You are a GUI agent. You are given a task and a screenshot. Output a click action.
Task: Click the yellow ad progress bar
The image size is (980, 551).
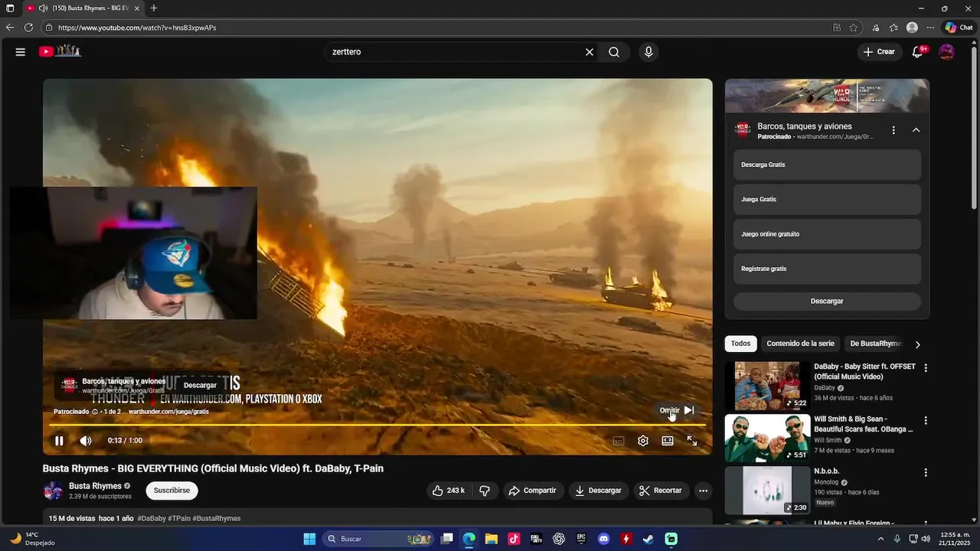377,425
